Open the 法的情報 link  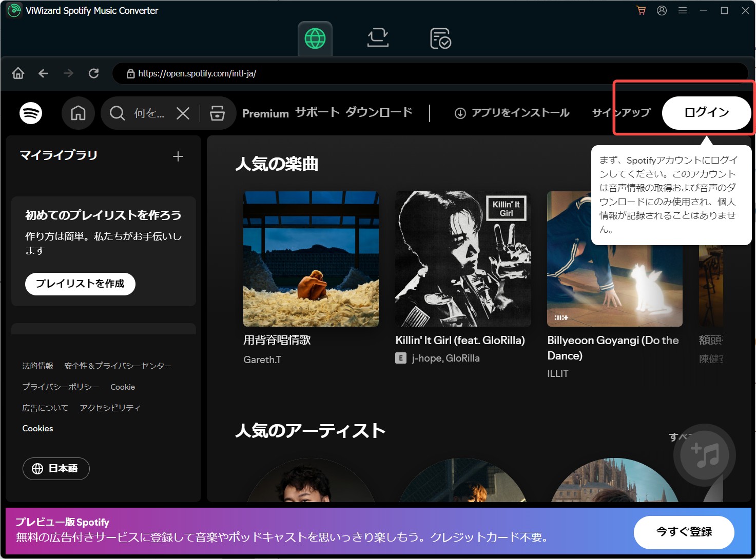(37, 366)
